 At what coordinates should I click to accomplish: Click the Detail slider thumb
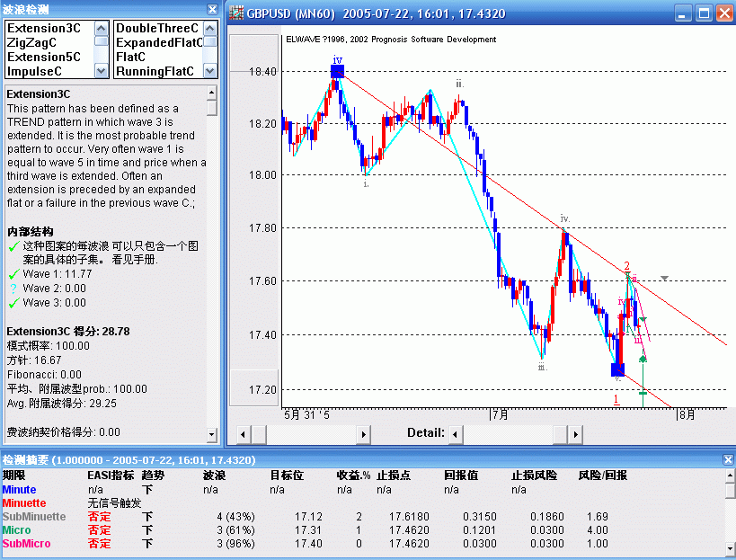click(561, 434)
